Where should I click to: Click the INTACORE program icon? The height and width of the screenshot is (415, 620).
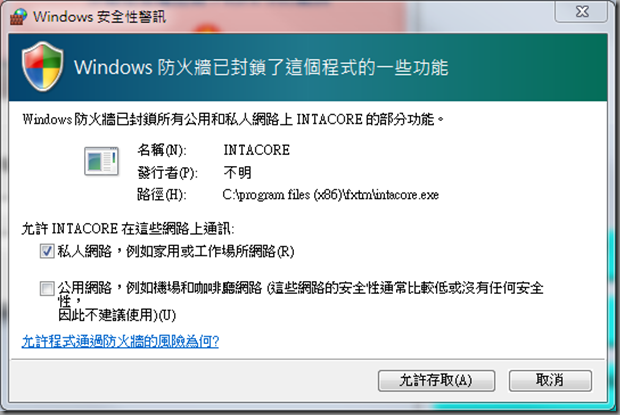[101, 161]
